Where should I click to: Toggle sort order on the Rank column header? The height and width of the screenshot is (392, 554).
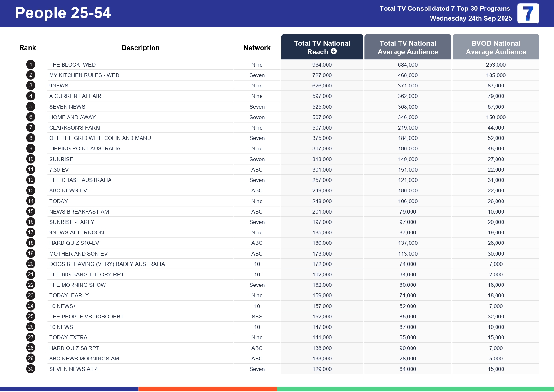tap(28, 47)
